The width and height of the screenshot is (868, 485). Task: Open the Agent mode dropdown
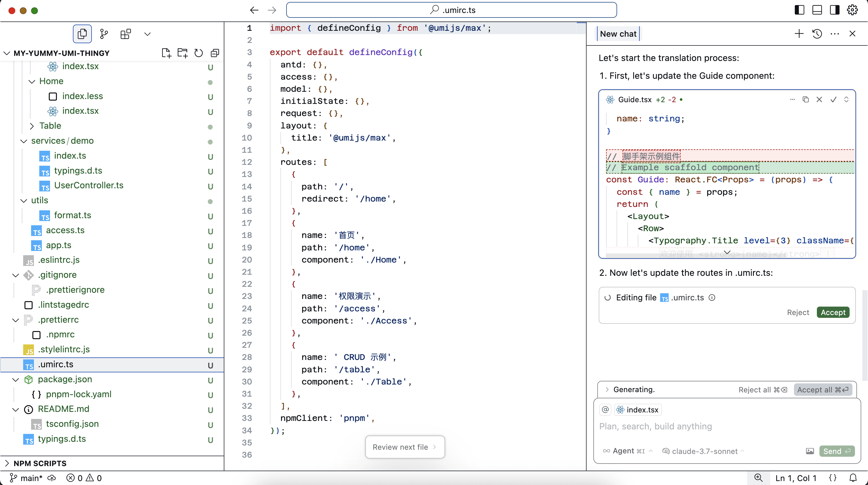pos(628,451)
